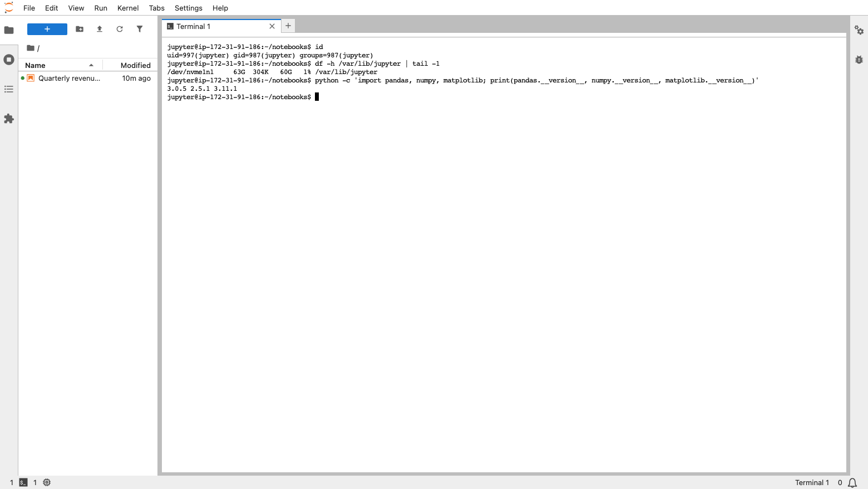Image resolution: width=868 pixels, height=489 pixels.
Task: Open the Tabs menu
Action: (157, 8)
